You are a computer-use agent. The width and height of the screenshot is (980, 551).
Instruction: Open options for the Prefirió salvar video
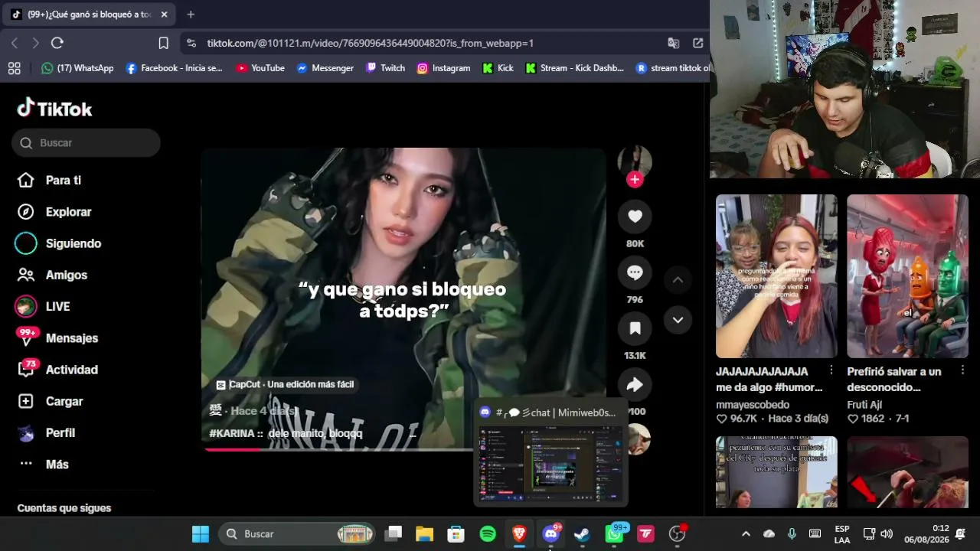coord(962,370)
